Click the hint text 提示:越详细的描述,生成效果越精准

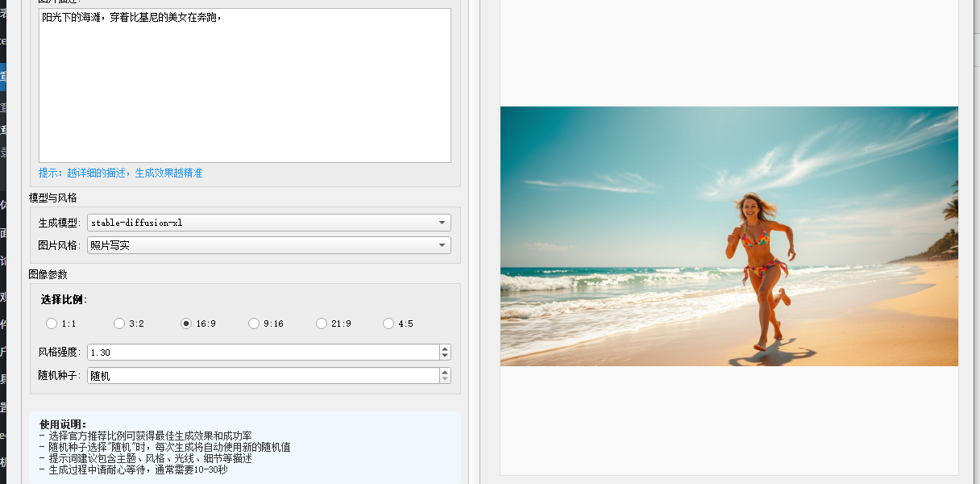point(121,173)
